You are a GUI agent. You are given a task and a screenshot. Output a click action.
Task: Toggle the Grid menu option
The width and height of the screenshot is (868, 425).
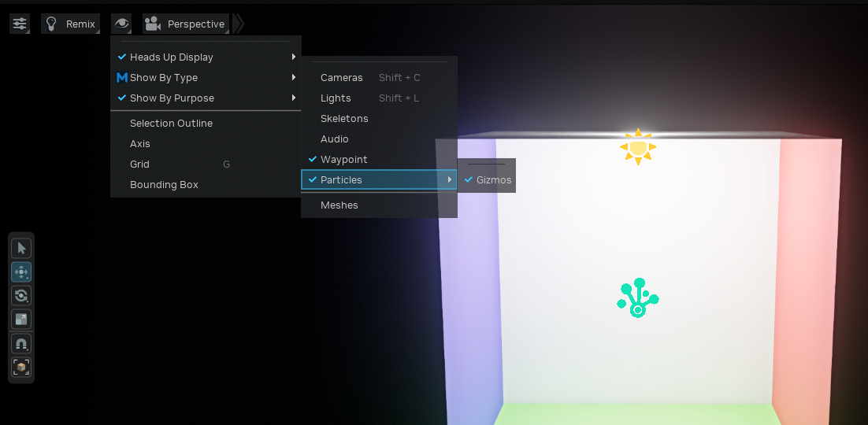click(x=206, y=164)
